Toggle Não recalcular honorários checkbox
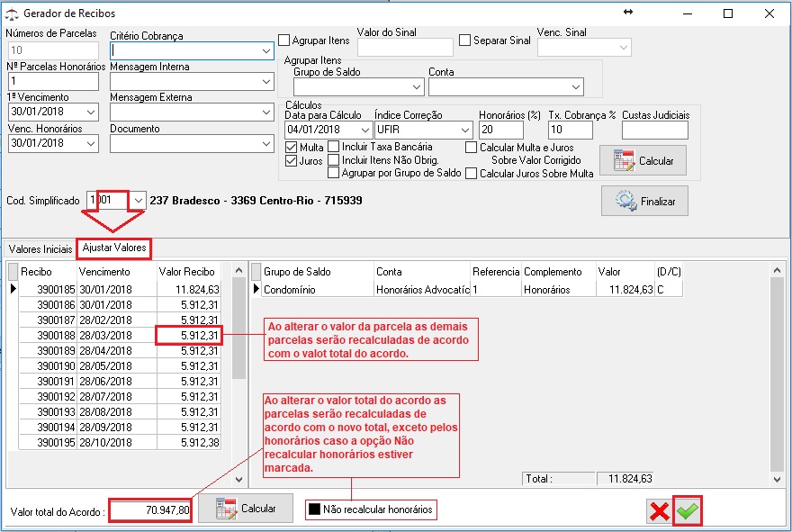Viewport: 792px width, 532px height. [313, 510]
